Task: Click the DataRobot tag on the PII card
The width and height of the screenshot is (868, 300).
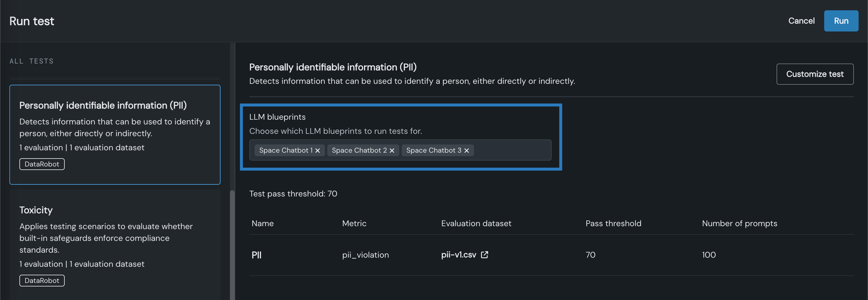Action: [x=42, y=164]
